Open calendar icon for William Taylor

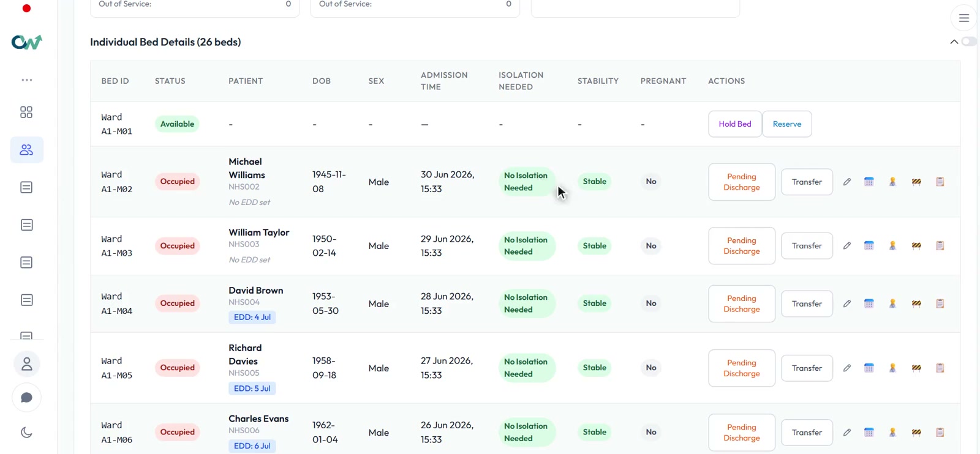[869, 246]
